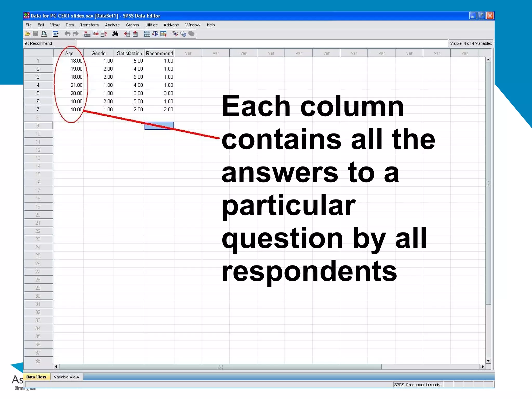Open the Dialog Recall icon
Screen dimensions: 532x399
click(x=56, y=34)
